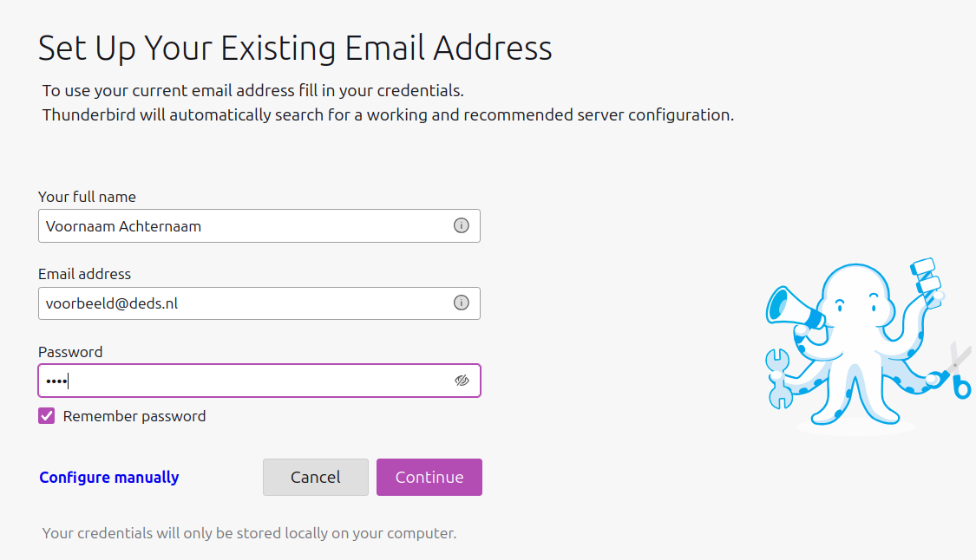Image resolution: width=976 pixels, height=560 pixels.
Task: Click the Email address label
Action: click(85, 274)
